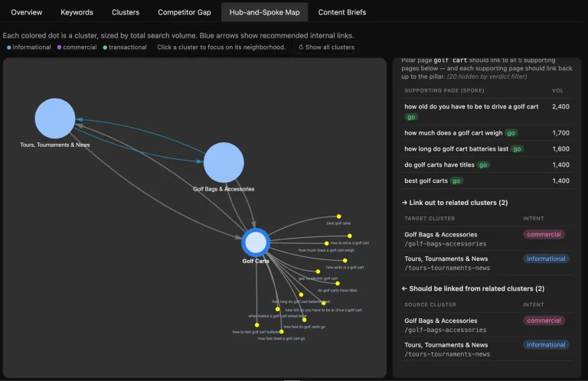The image size is (588, 381).
Task: Click go badge next to golf cart weigh
Action: (511, 133)
